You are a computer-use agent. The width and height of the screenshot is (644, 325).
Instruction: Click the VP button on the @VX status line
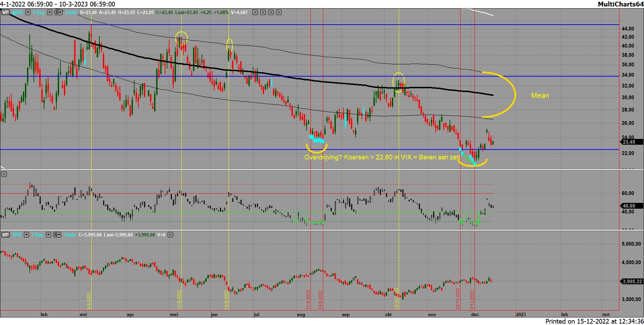click(5, 12)
